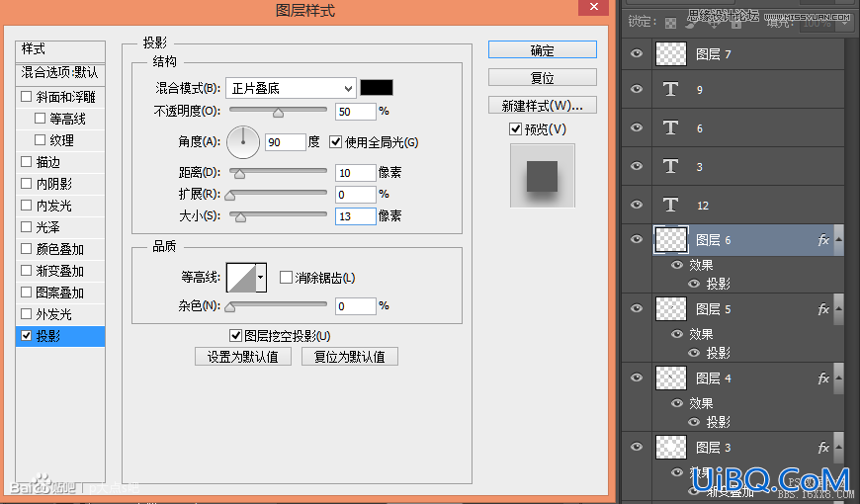Enable the 描边 checkbox

26,162
